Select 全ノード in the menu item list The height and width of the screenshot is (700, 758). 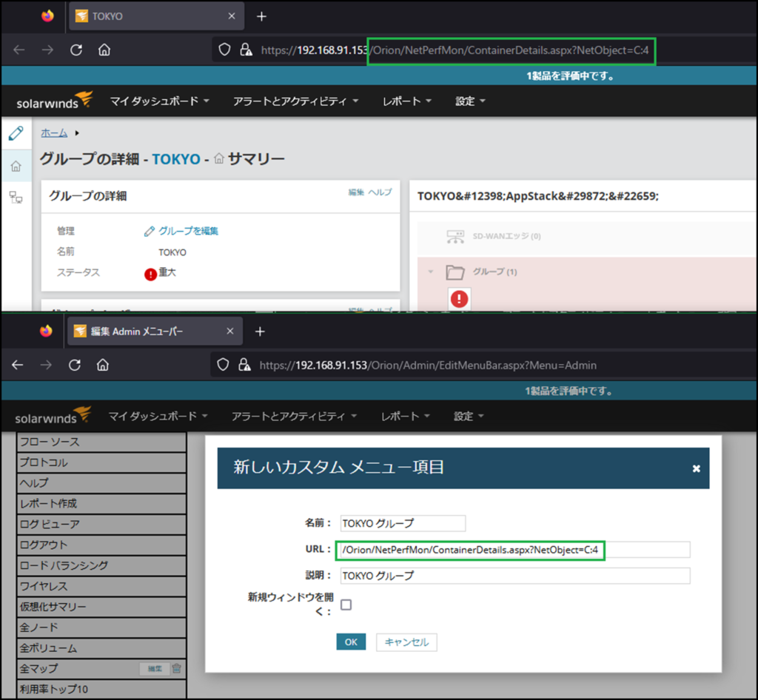click(x=101, y=627)
